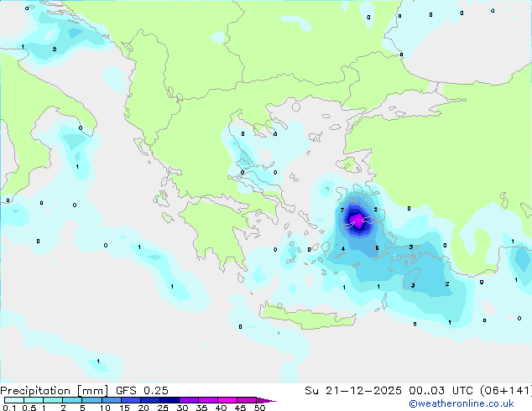The height and width of the screenshot is (411, 532).
Task: Click the "GFS 0.25" model label
Action: coord(142,391)
